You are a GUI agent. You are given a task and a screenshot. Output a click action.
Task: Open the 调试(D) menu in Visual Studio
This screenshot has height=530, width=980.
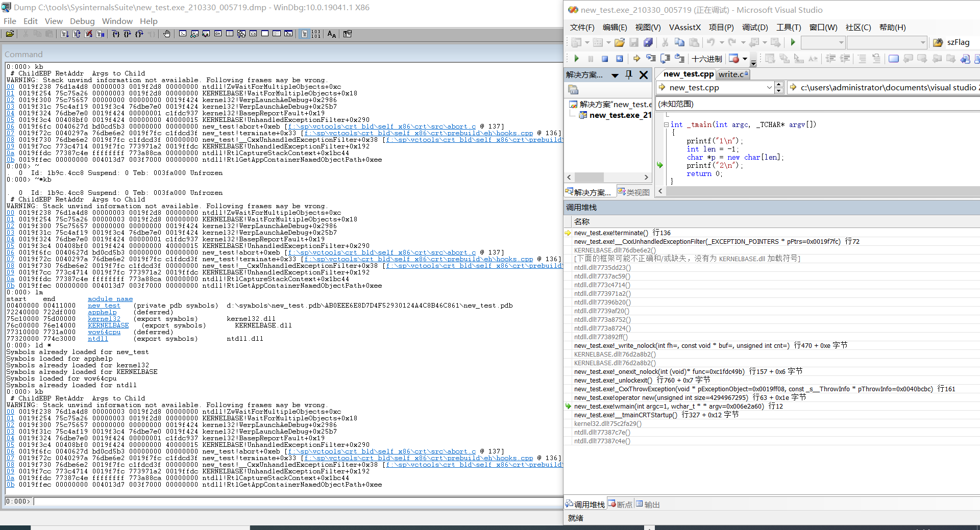(755, 28)
